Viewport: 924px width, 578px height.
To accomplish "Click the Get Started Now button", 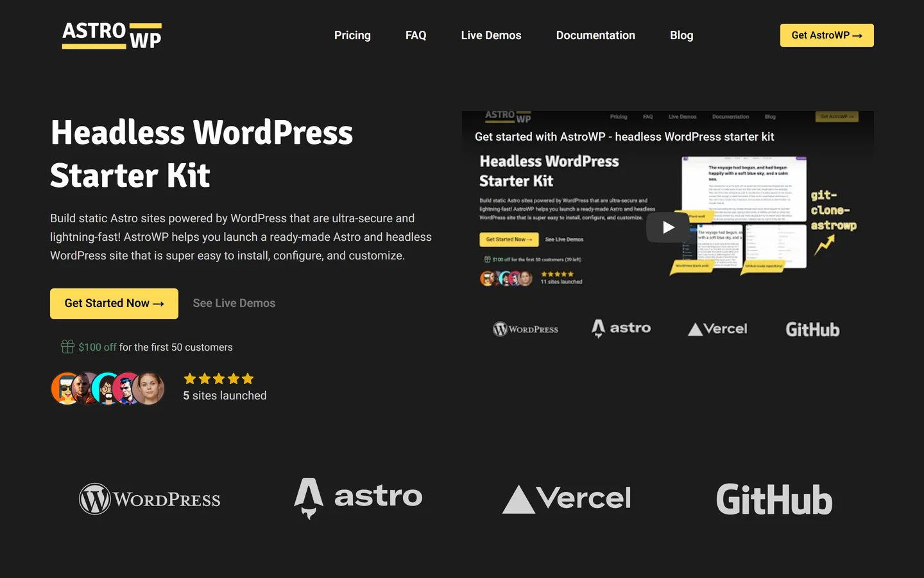I will [x=114, y=303].
